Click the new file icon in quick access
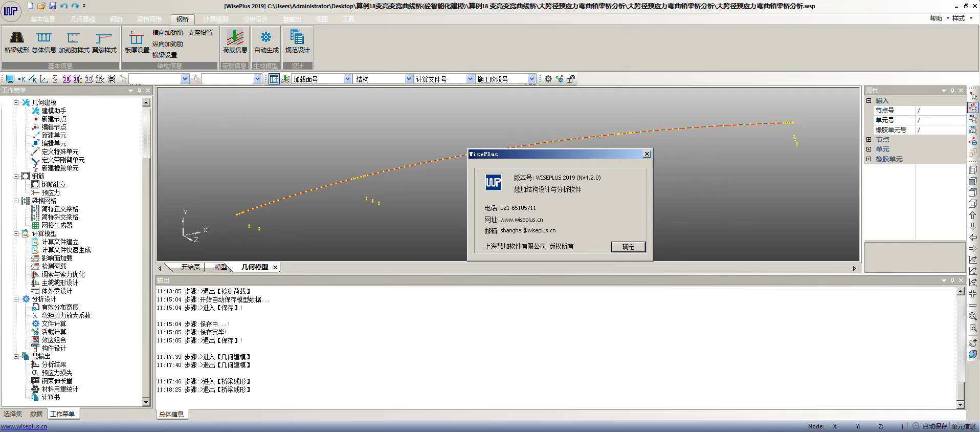Image resolution: width=980 pixels, height=432 pixels. pos(30,6)
